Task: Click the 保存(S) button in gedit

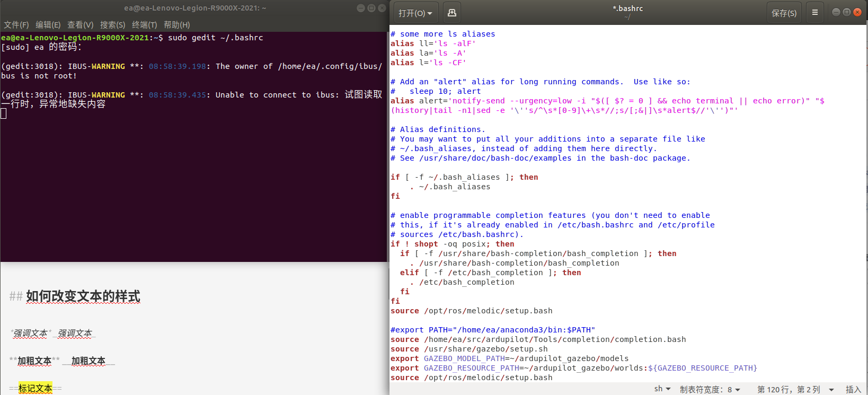Action: [784, 13]
